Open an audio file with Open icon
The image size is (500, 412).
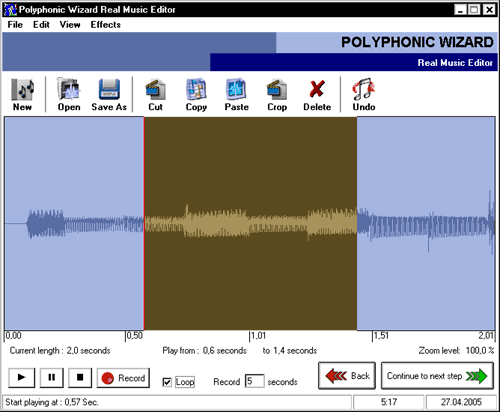69,95
